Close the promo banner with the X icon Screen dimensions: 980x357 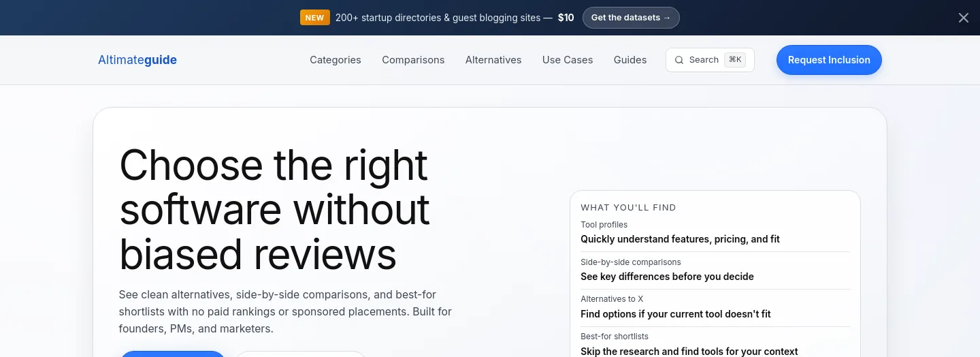coord(964,18)
